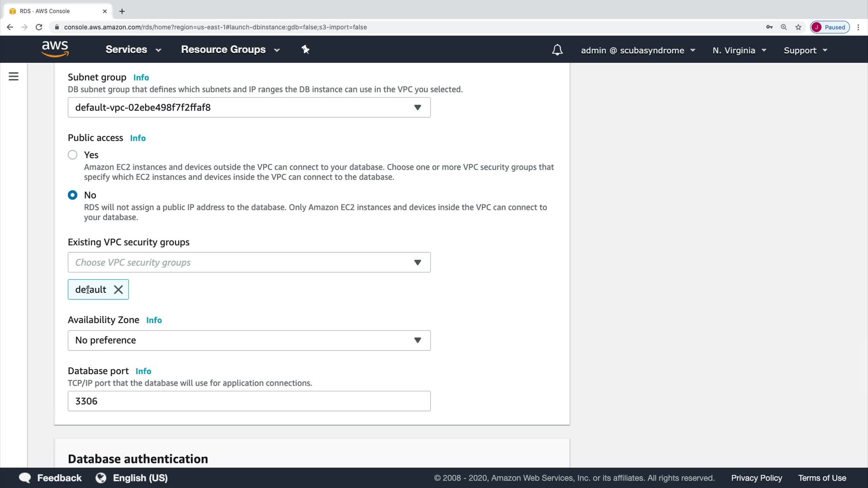Open the hamburger side navigation menu

pos(13,77)
